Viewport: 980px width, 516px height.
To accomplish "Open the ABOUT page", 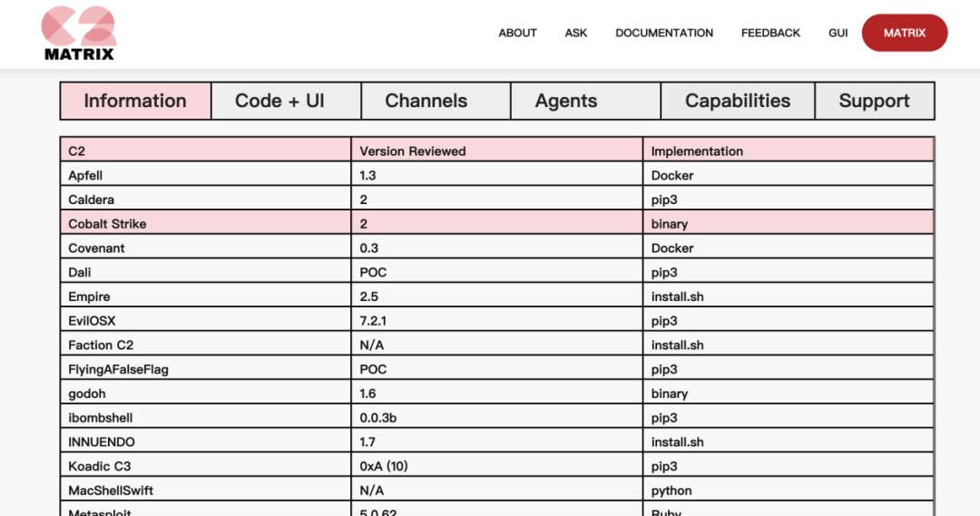I will pos(517,34).
